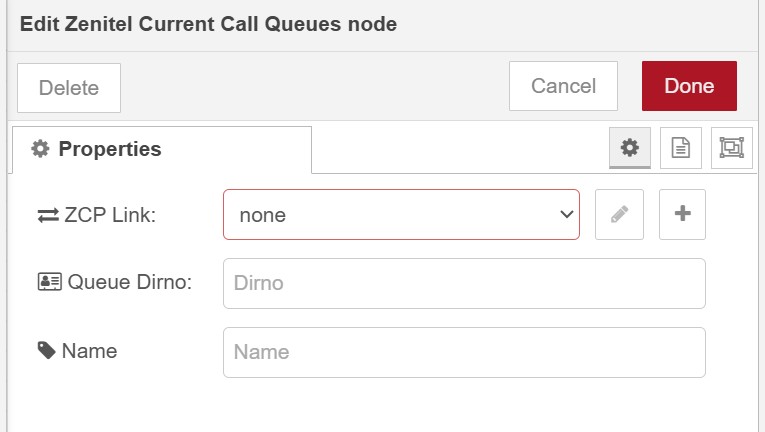Open the node properties gear icon
This screenshot has height=432, width=765.
click(x=629, y=148)
